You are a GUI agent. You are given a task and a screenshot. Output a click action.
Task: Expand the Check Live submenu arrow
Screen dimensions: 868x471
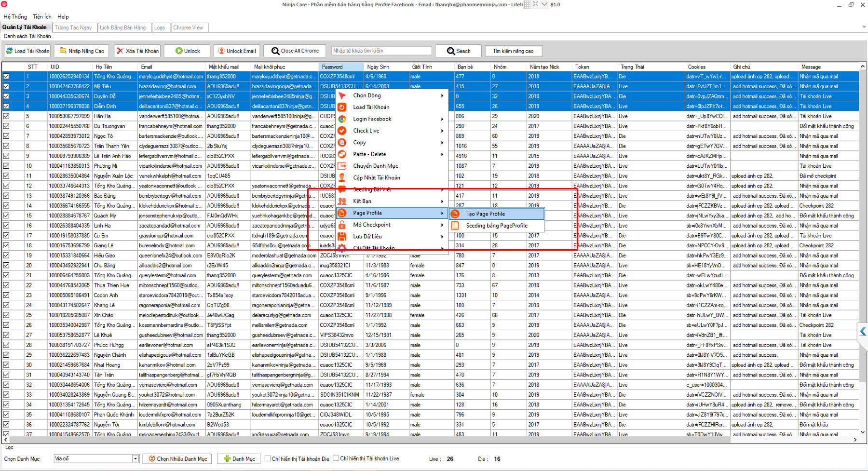click(x=442, y=131)
